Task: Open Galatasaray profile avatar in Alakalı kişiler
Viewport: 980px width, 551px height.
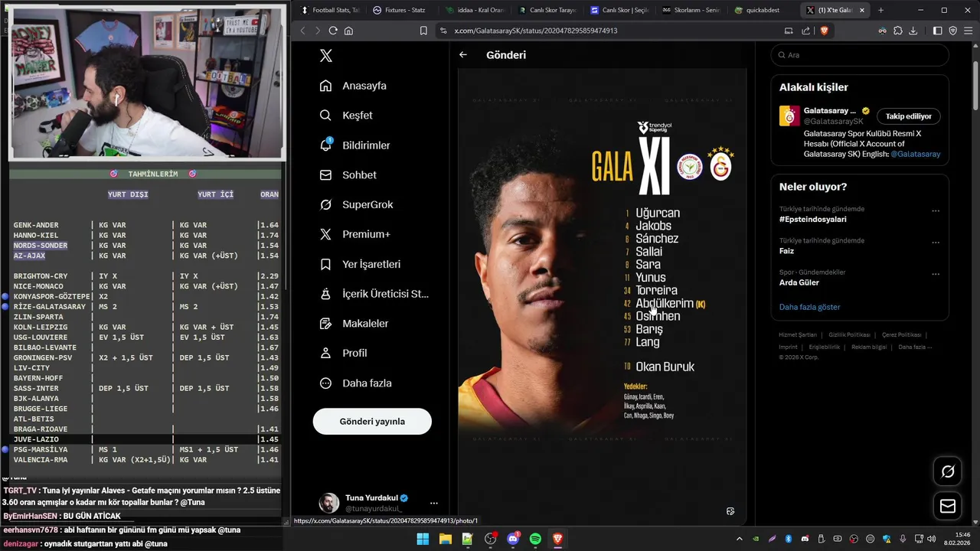Action: click(789, 116)
